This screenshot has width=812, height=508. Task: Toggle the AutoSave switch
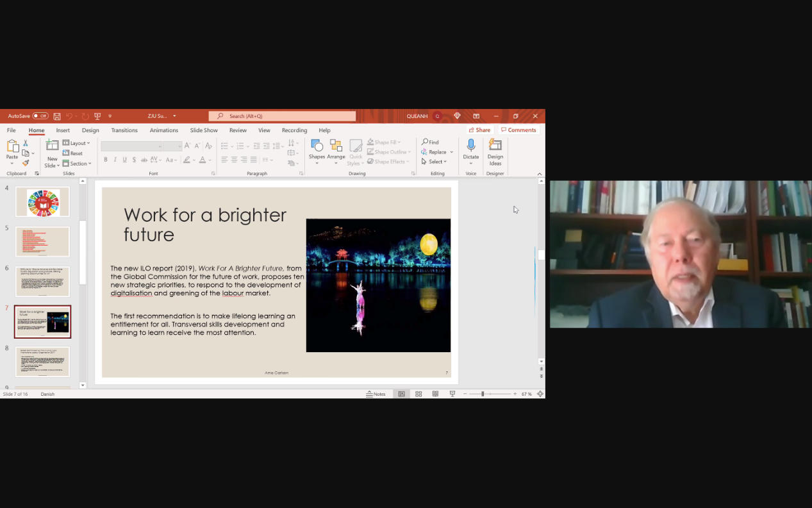(x=40, y=116)
